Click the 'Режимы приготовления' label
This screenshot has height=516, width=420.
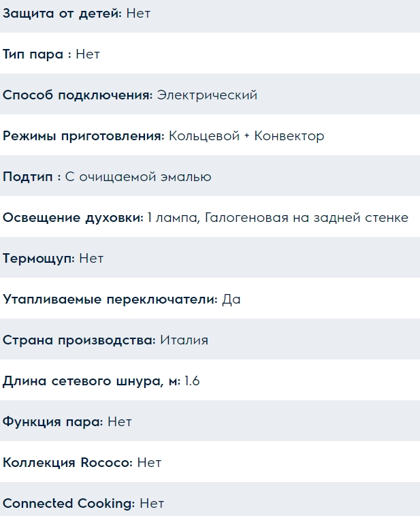(83, 136)
